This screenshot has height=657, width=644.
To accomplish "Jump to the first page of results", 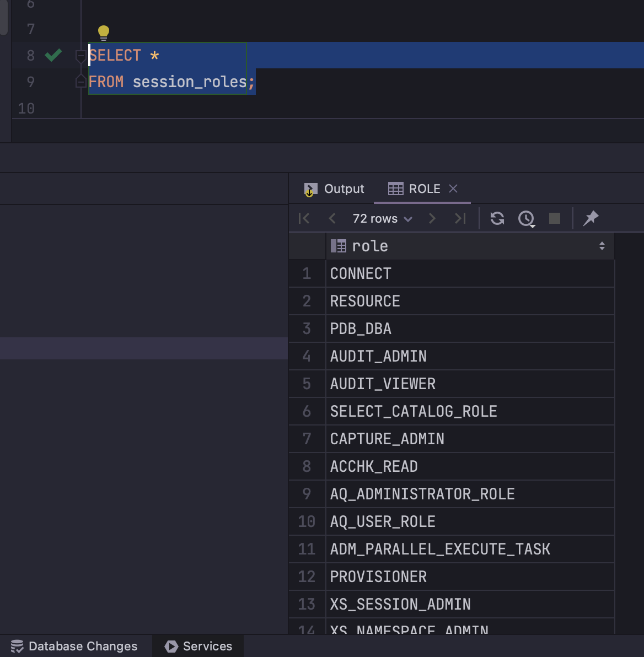I will (304, 218).
